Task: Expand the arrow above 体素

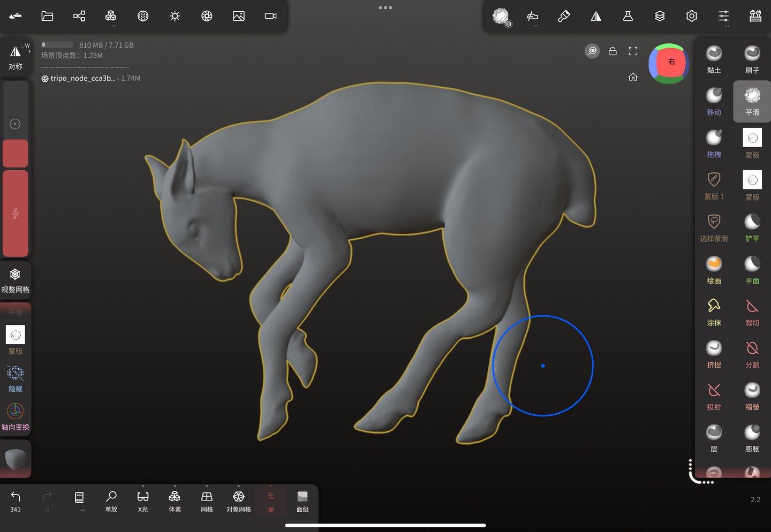Action: point(175,486)
